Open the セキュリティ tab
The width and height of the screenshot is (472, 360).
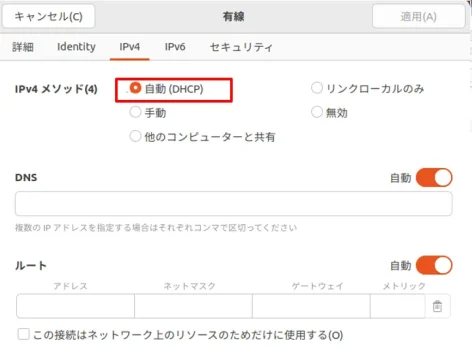point(241,47)
